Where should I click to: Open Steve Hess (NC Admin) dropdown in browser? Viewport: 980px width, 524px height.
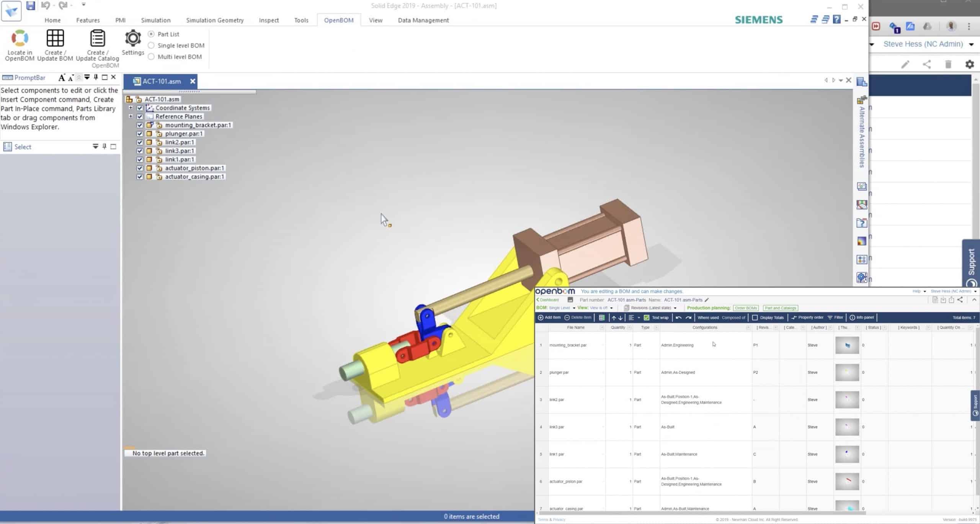point(928,44)
